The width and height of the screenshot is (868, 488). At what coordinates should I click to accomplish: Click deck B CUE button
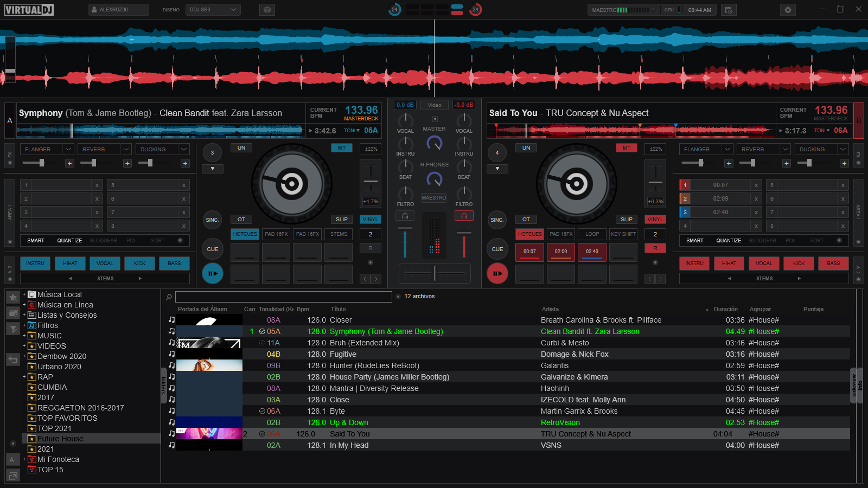497,249
